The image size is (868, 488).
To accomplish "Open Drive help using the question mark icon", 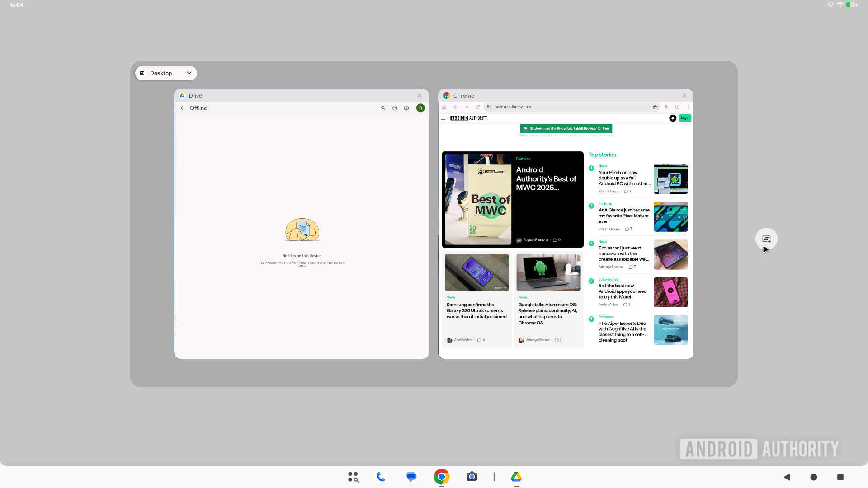I will (x=395, y=108).
